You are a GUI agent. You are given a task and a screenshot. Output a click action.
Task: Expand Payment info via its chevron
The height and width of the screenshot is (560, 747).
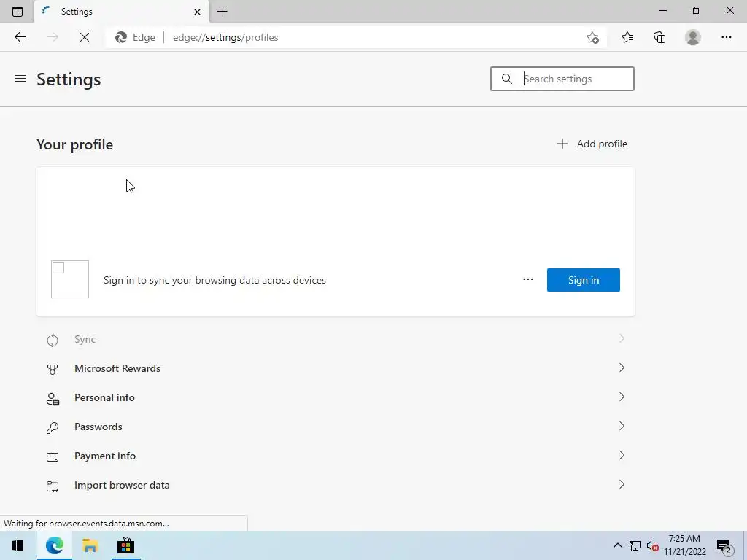622,455
